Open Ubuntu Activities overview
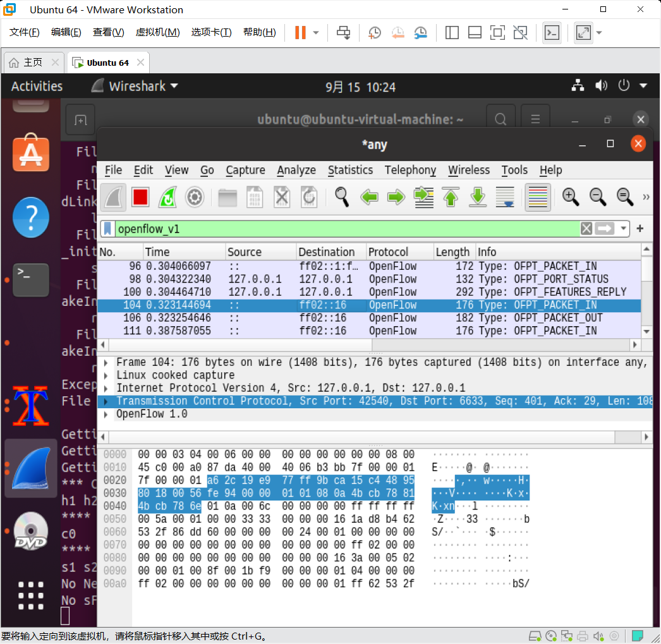661x644 pixels. pyautogui.click(x=37, y=87)
